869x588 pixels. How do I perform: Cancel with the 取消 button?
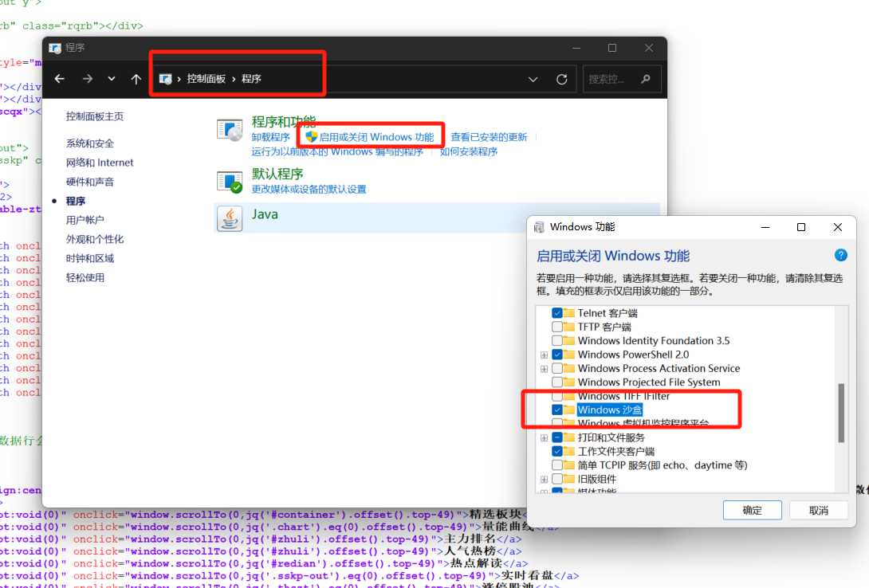tap(819, 511)
